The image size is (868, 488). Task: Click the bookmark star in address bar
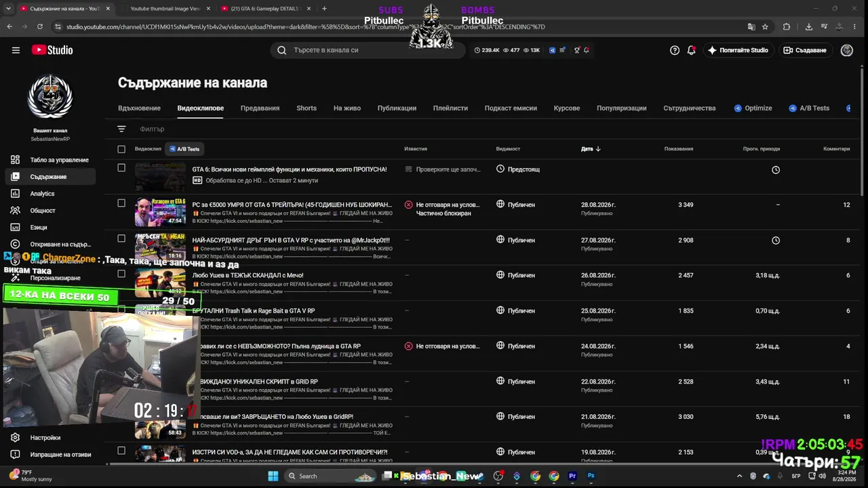click(x=765, y=27)
